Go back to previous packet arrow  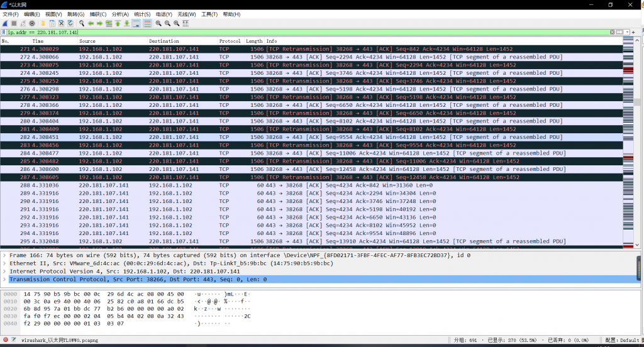[x=91, y=23]
